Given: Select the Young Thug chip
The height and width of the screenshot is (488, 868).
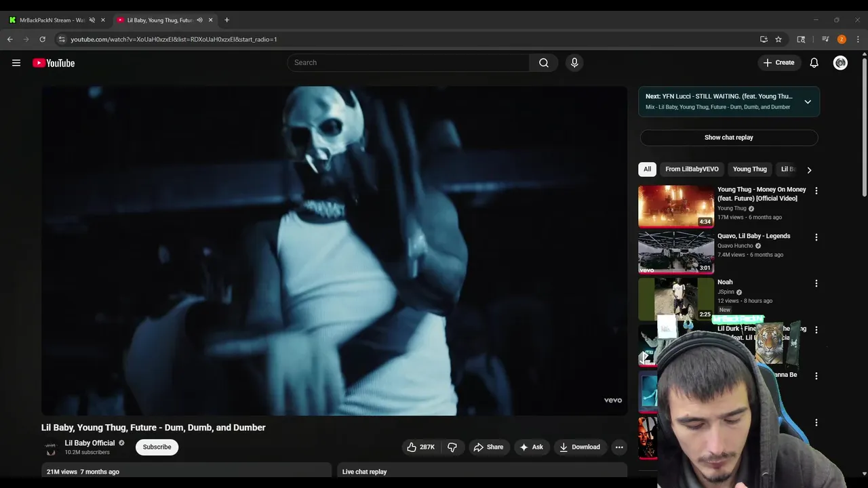Looking at the screenshot, I should coord(749,169).
